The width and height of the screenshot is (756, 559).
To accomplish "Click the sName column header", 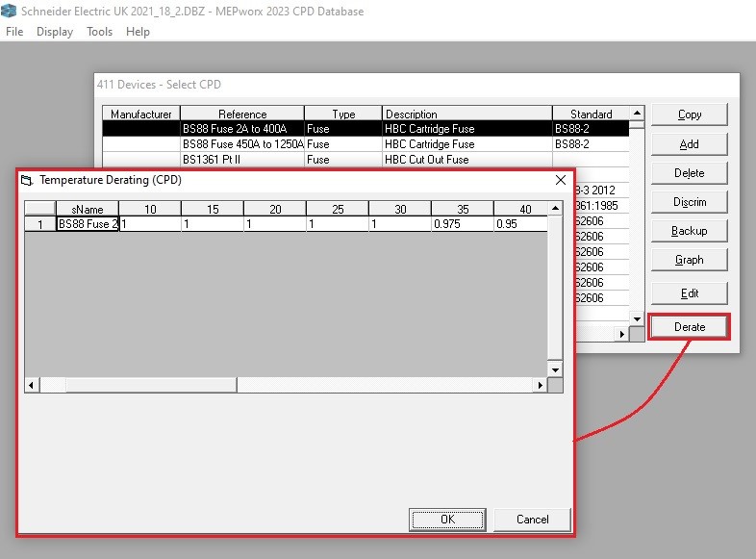I will [88, 210].
